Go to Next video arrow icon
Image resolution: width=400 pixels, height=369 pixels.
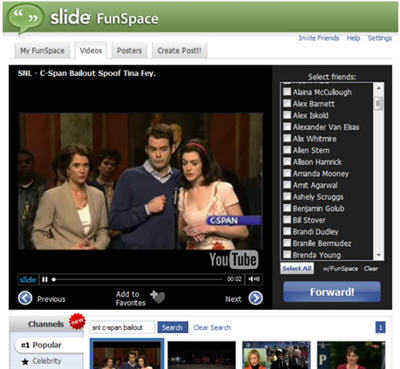pos(255,298)
